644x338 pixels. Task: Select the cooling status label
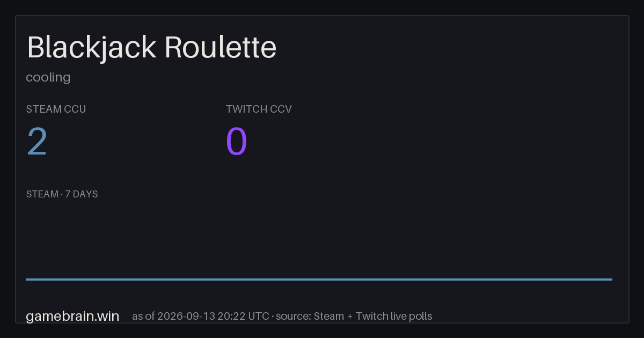coord(48,78)
